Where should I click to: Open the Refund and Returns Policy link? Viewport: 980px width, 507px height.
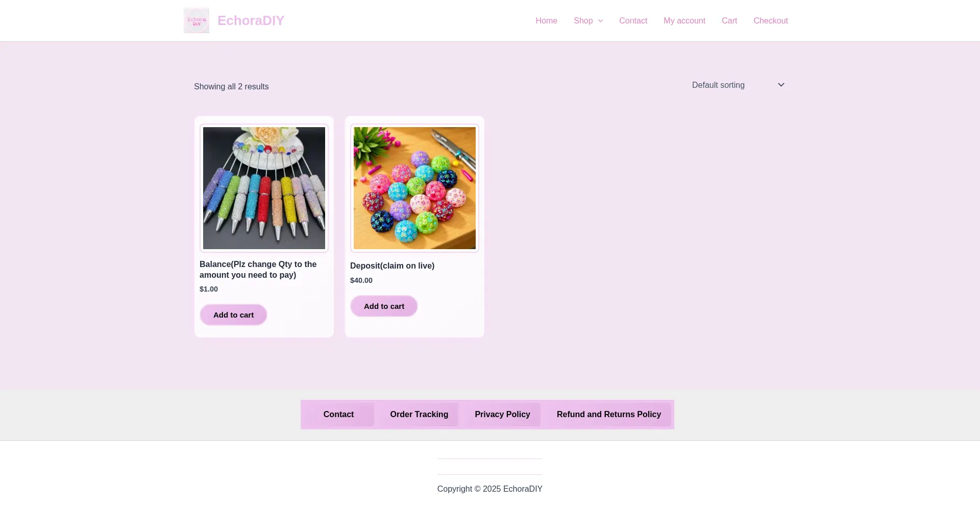pyautogui.click(x=609, y=415)
